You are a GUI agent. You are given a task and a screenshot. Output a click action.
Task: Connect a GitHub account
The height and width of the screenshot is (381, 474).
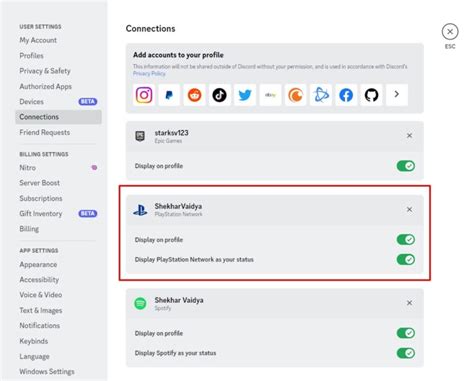pyautogui.click(x=372, y=95)
